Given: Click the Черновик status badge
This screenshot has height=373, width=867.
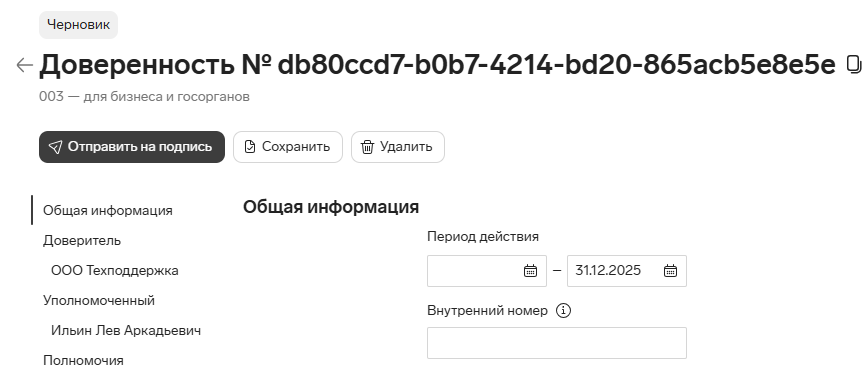Looking at the screenshot, I should point(79,25).
